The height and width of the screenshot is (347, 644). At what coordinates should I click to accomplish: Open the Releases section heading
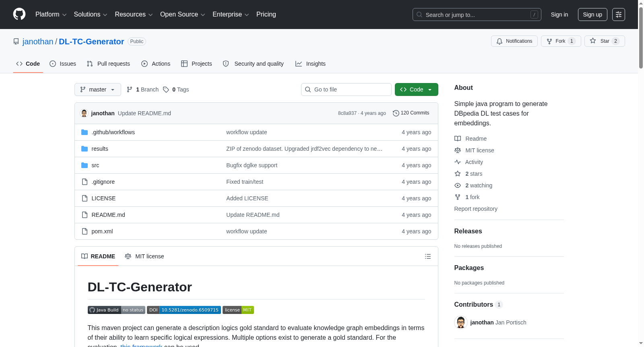pyautogui.click(x=468, y=231)
